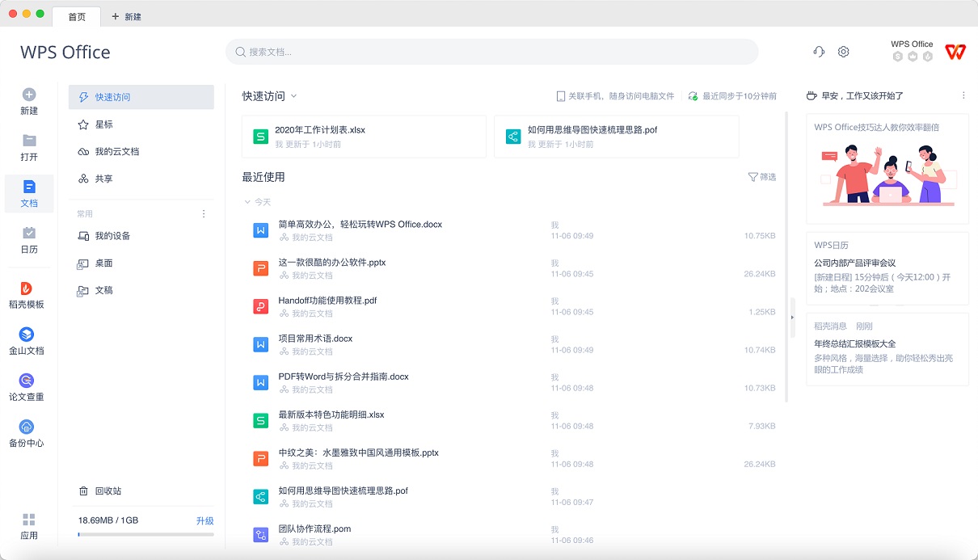Click the 搜索文档 search field
The height and width of the screenshot is (560, 978).
coord(491,51)
